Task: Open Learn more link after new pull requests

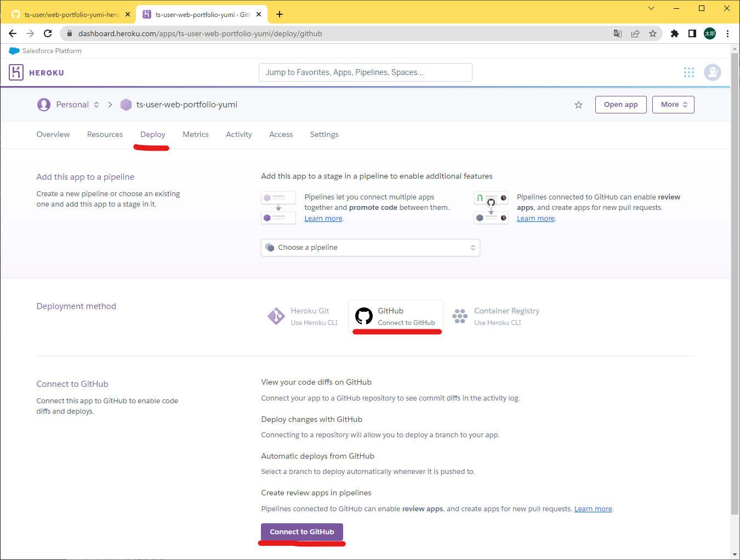Action: [593, 509]
